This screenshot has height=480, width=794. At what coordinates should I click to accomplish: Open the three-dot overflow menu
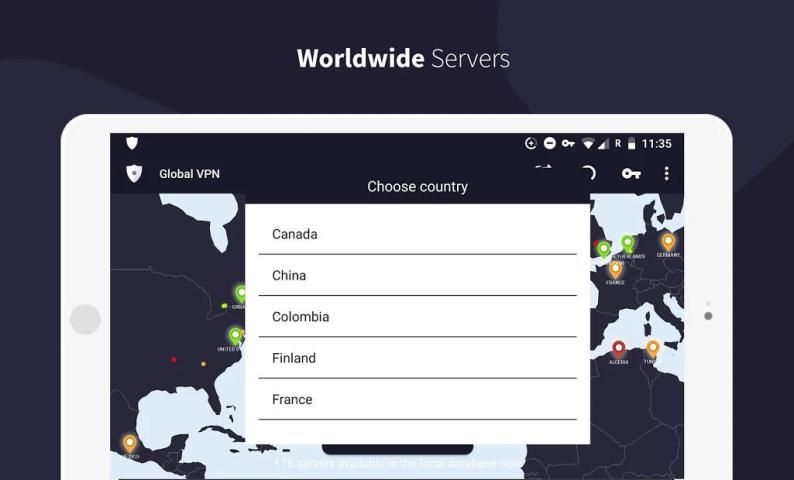coord(666,174)
